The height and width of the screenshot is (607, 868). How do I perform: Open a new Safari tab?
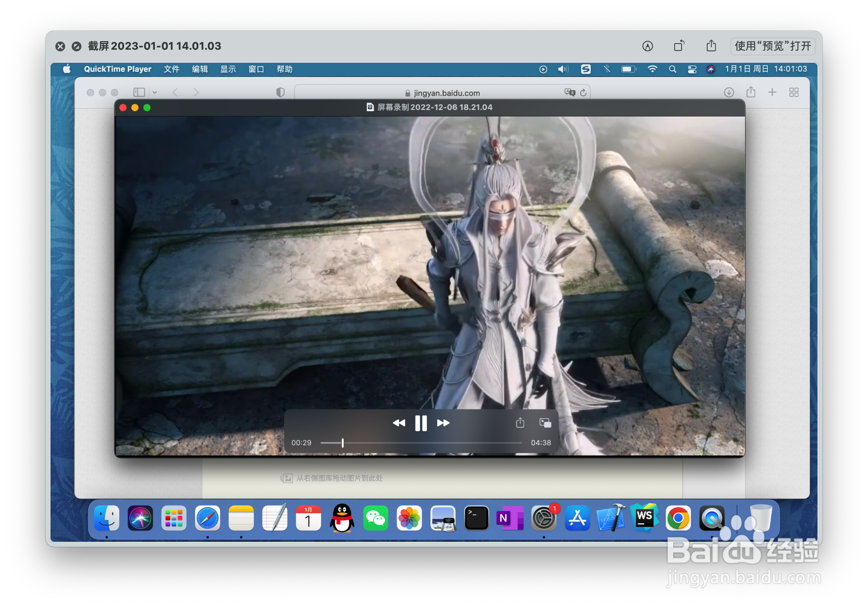pyautogui.click(x=772, y=92)
